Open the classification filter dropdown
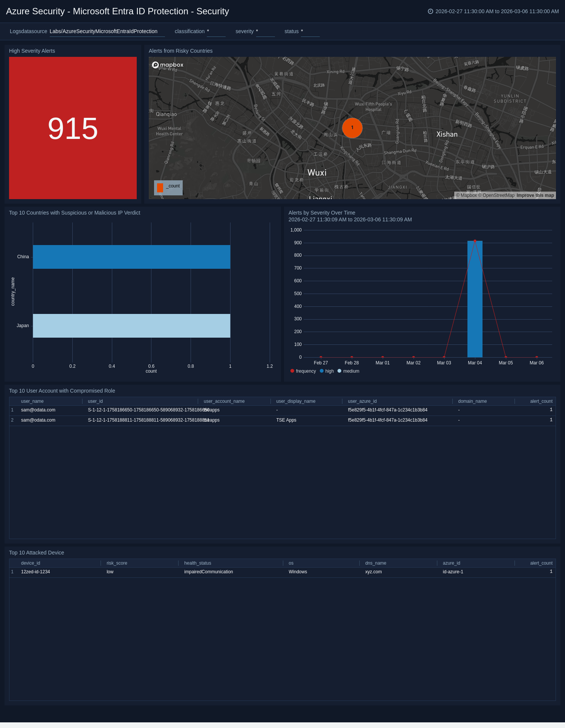 pos(216,32)
